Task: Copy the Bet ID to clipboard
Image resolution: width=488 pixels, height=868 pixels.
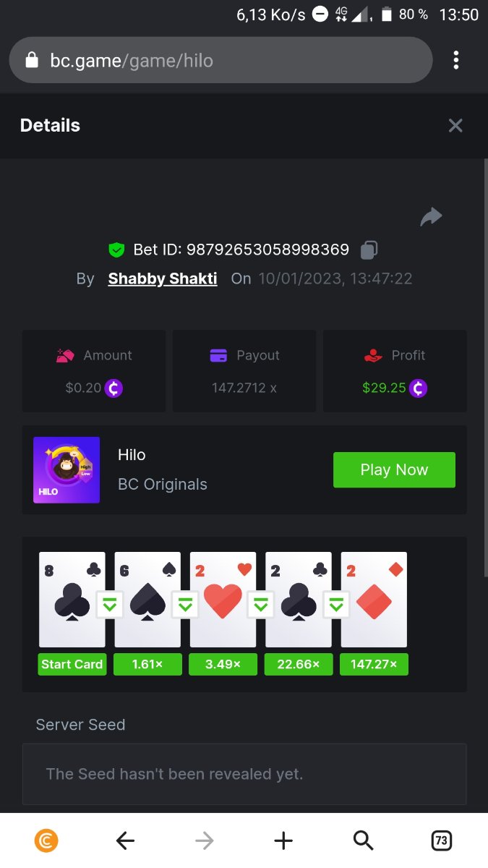Action: (x=369, y=250)
